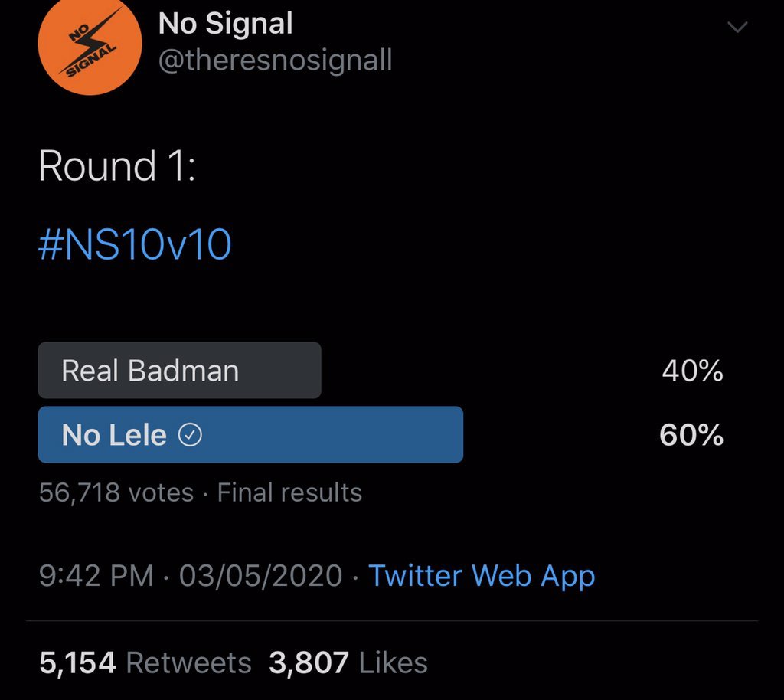The width and height of the screenshot is (784, 700).
Task: Click the 60% poll result
Action: (691, 436)
